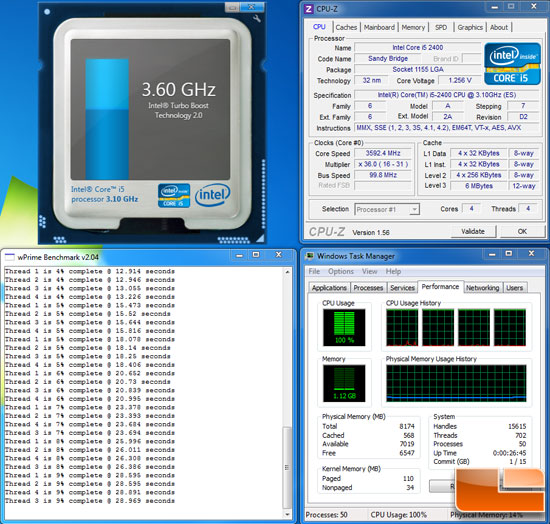Viewport: 550px width, 524px height.
Task: Click the last CPU Usage History core graph
Action: (x=510, y=327)
